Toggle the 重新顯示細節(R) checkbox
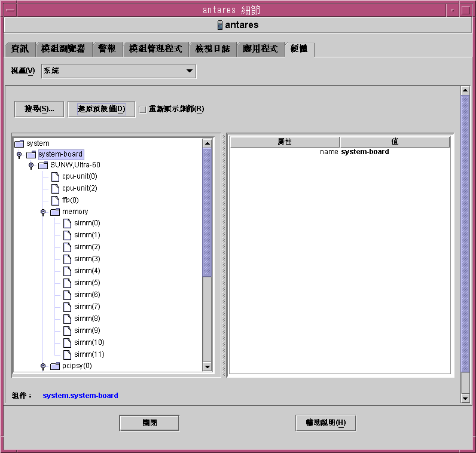This screenshot has width=476, height=453. 142,109
